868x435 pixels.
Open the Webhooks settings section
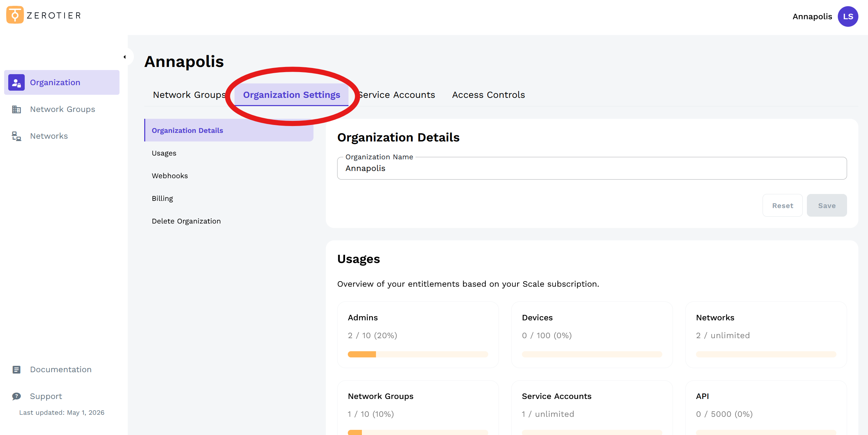[x=170, y=176]
